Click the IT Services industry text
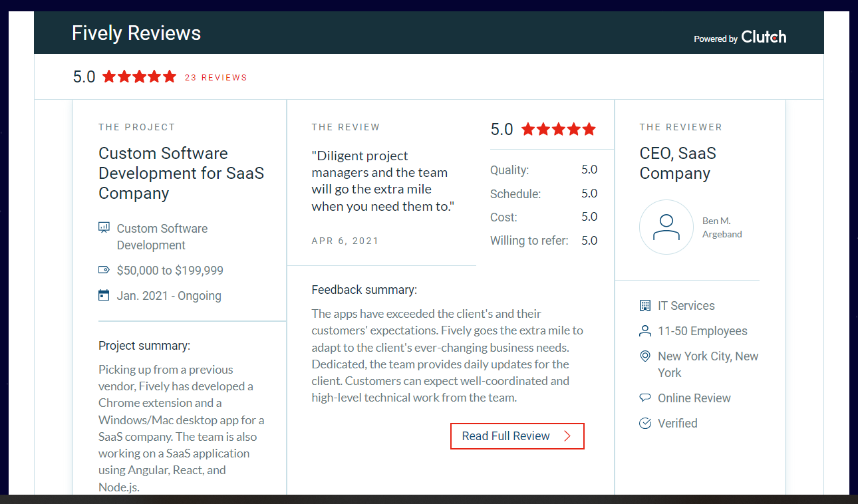The image size is (858, 504). (x=686, y=306)
